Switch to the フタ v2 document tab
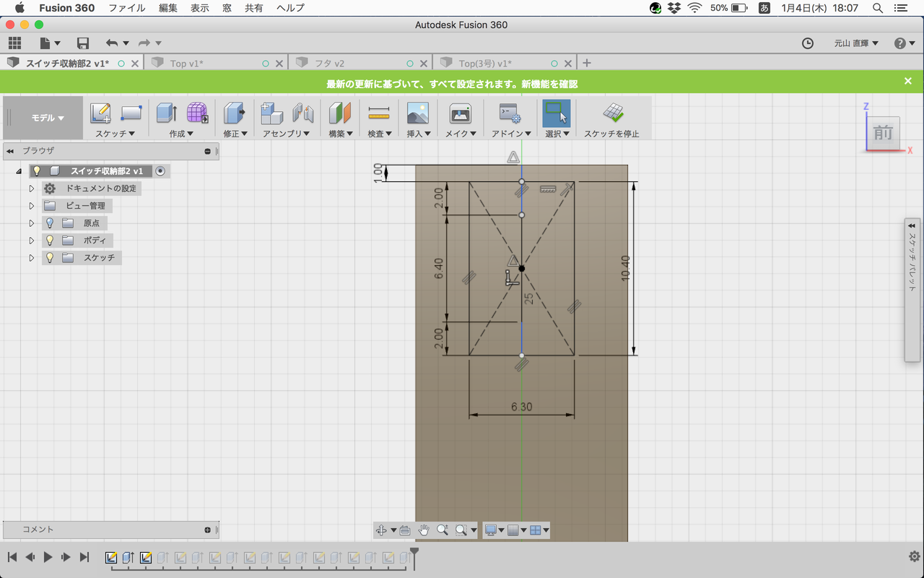 (359, 64)
